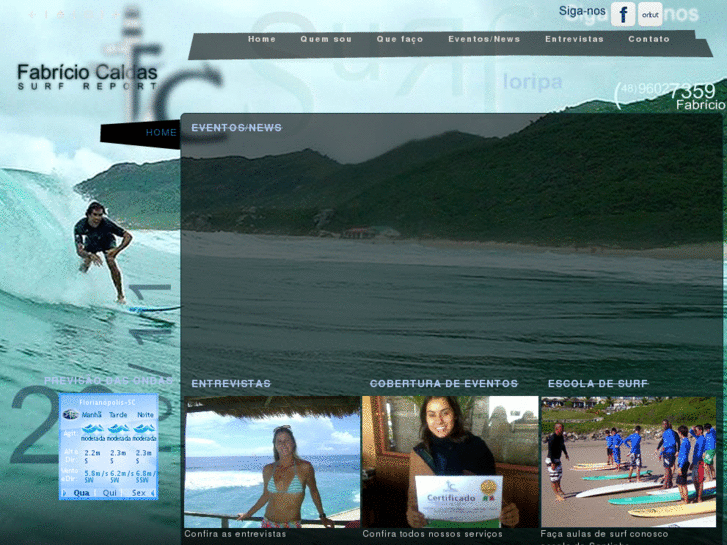Click the Noite wave agitation icon

click(x=144, y=428)
